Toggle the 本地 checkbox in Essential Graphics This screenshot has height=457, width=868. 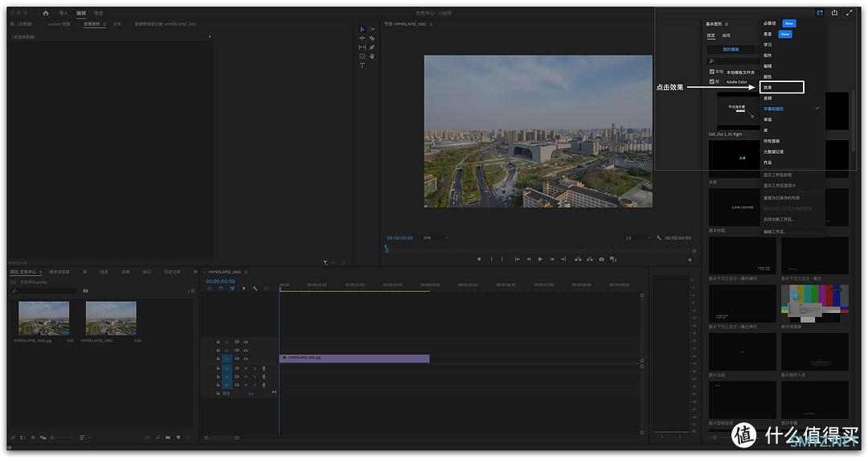click(711, 72)
